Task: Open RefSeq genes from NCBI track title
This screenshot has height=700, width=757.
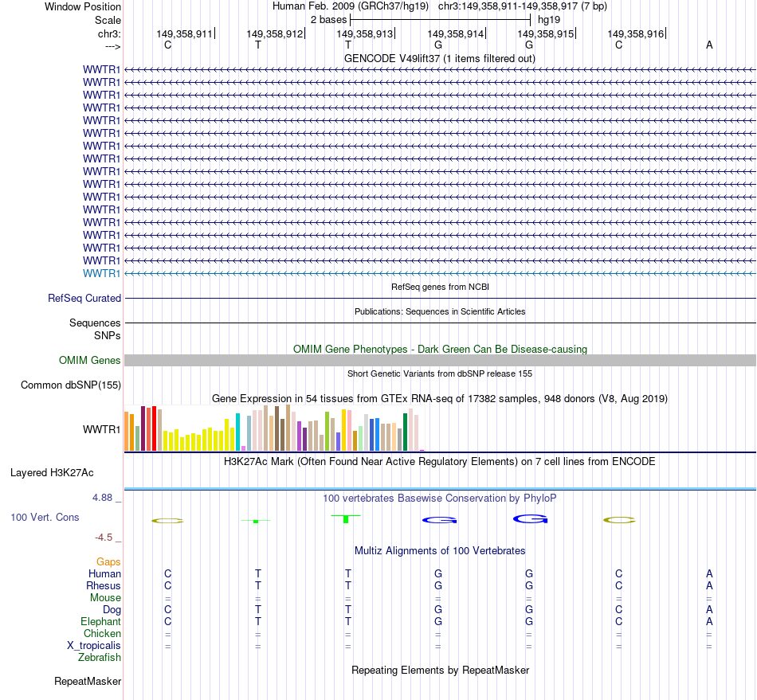Action: [x=440, y=287]
